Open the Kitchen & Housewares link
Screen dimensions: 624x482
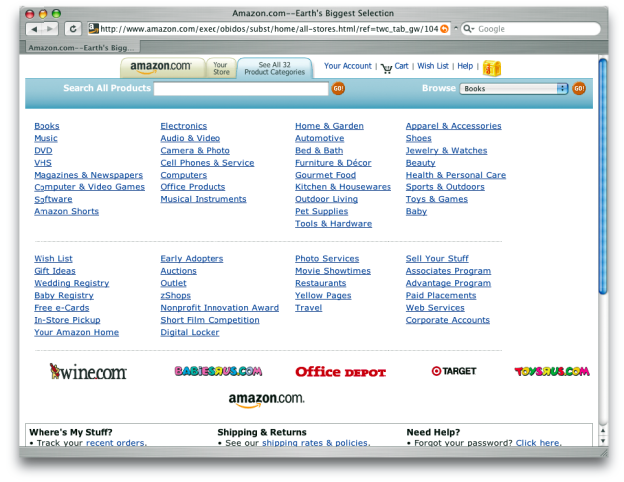343,187
